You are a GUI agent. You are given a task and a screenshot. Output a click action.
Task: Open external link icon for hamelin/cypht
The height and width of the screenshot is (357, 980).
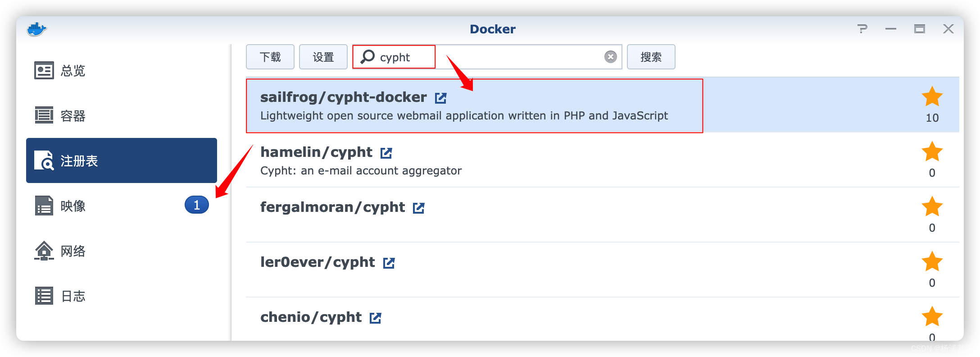tap(386, 153)
